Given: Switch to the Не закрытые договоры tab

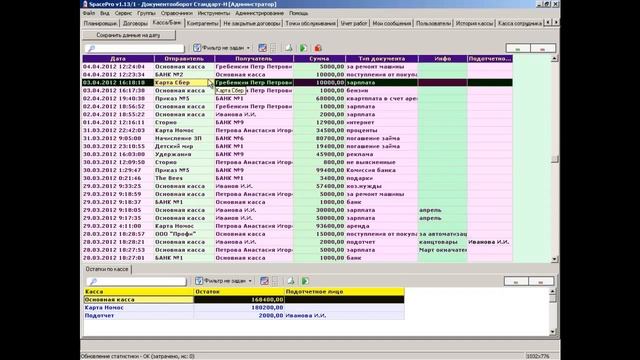Looking at the screenshot, I should 252,23.
